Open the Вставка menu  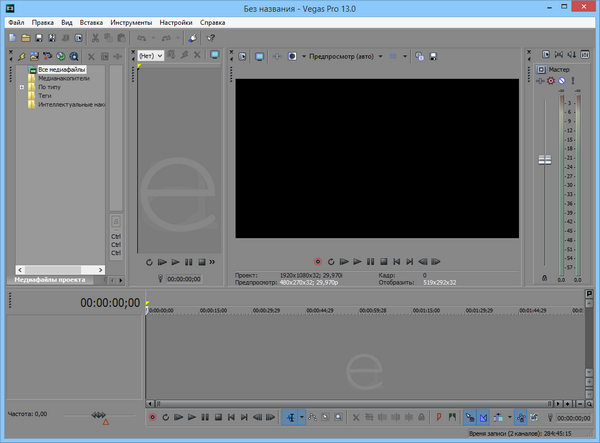click(x=93, y=21)
